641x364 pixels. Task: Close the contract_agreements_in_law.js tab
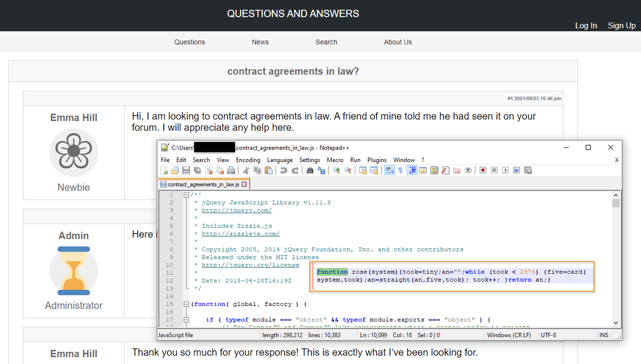pyautogui.click(x=244, y=184)
